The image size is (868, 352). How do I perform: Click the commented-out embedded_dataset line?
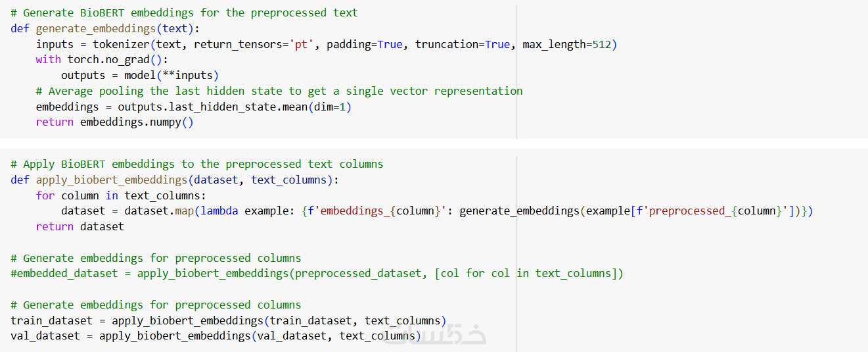tap(317, 274)
